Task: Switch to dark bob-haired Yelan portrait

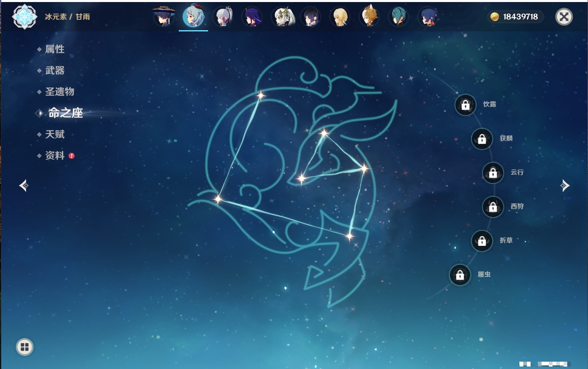Action: tap(311, 17)
